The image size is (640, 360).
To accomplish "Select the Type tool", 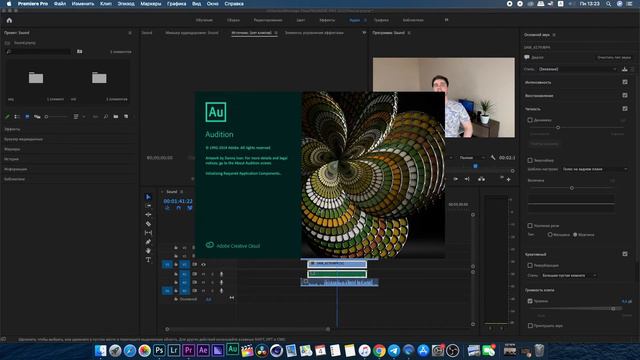I will (148, 260).
